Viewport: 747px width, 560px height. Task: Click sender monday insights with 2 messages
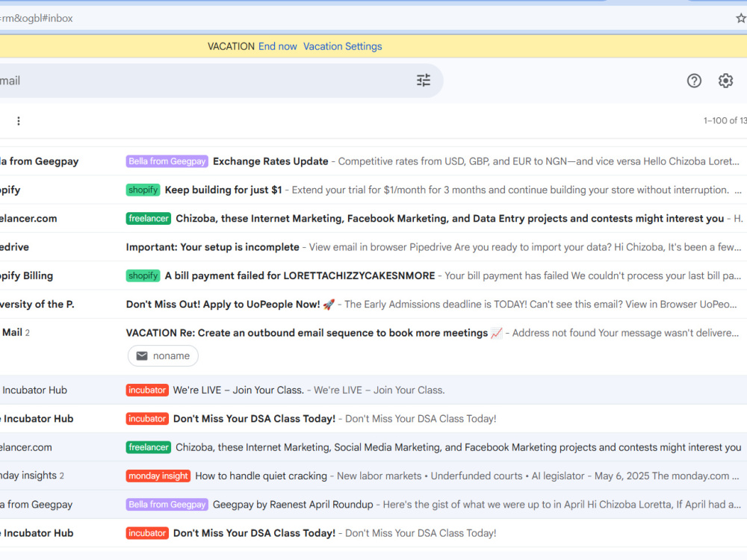[x=32, y=475]
